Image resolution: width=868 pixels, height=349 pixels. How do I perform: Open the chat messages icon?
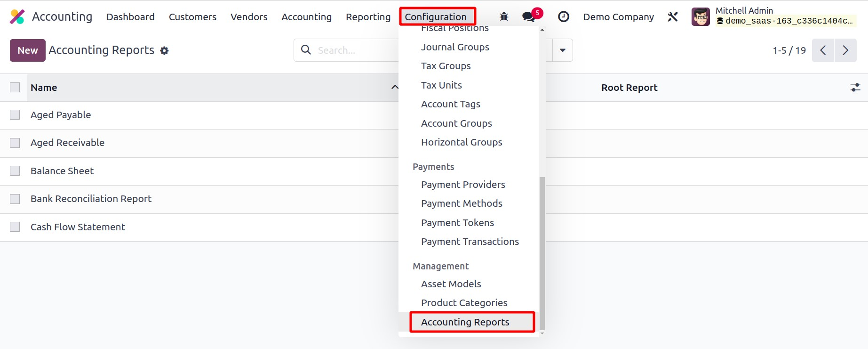tap(529, 17)
